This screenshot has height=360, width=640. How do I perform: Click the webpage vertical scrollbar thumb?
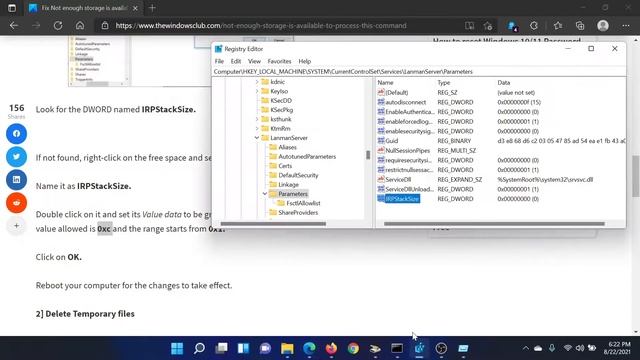[636, 176]
